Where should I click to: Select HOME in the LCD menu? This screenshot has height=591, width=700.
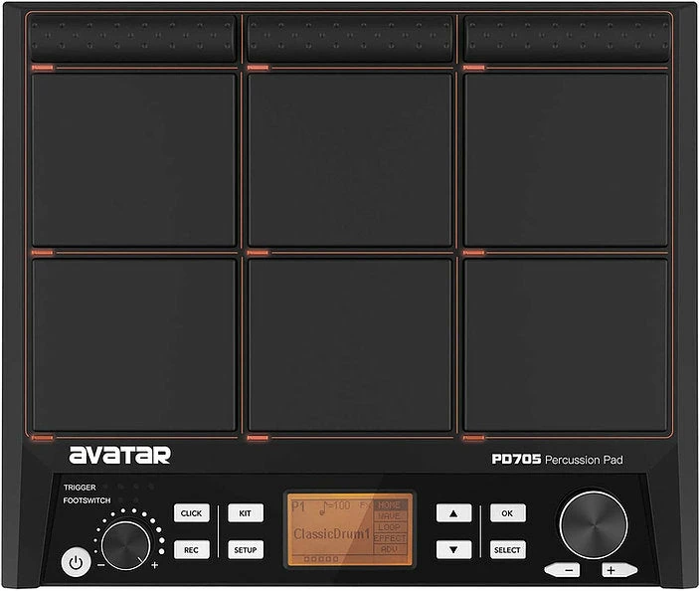389,504
